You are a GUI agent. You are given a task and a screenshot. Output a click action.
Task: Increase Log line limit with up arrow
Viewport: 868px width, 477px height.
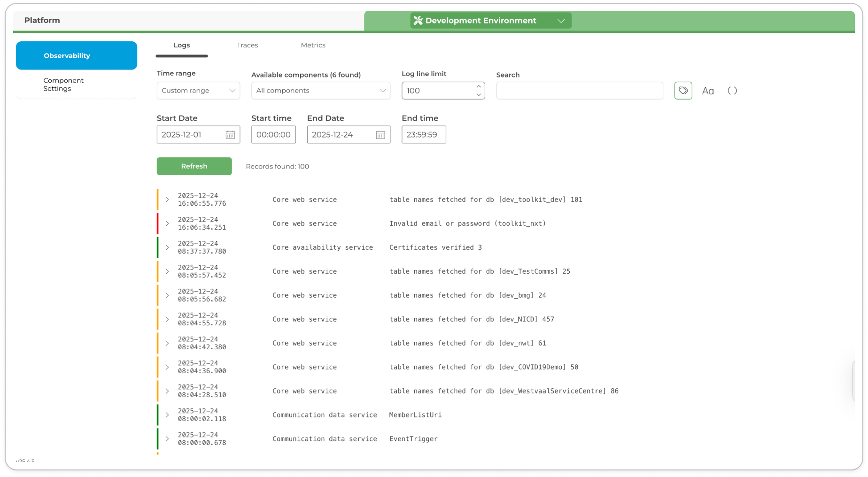tap(478, 86)
